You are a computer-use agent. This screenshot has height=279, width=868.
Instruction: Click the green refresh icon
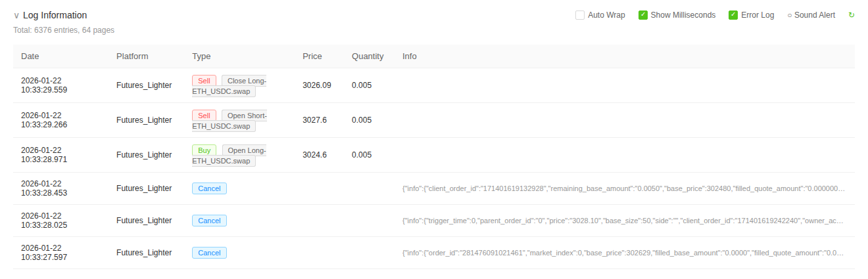[852, 15]
